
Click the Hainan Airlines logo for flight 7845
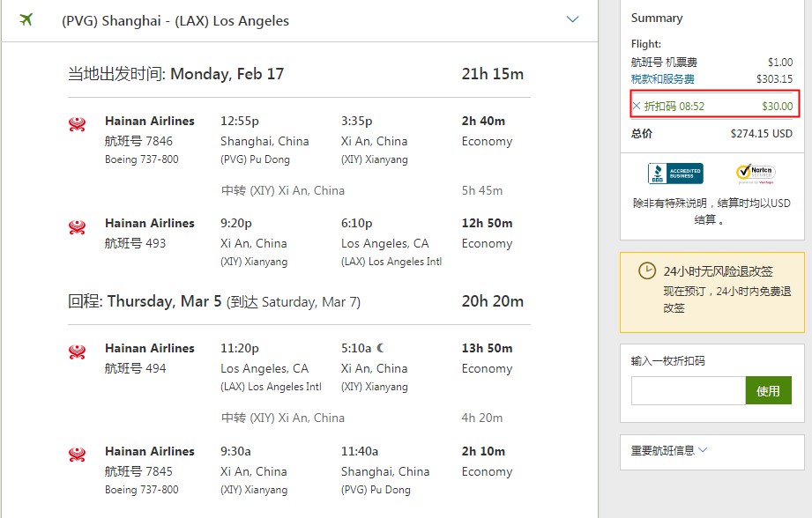[x=78, y=455]
